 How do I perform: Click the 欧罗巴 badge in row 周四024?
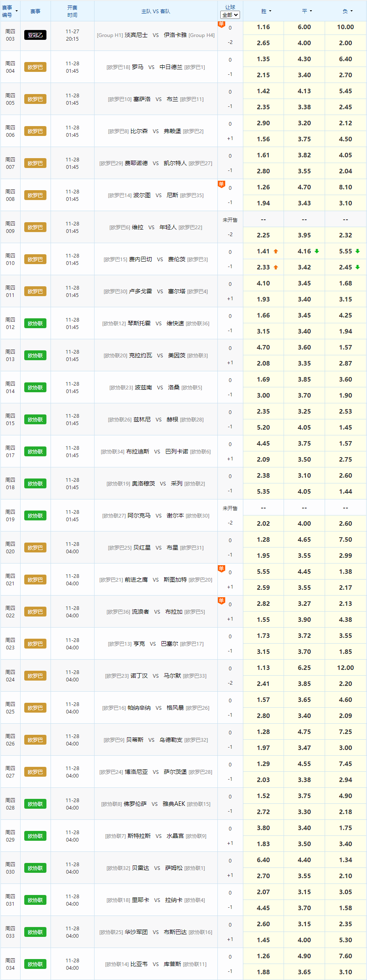(x=35, y=676)
